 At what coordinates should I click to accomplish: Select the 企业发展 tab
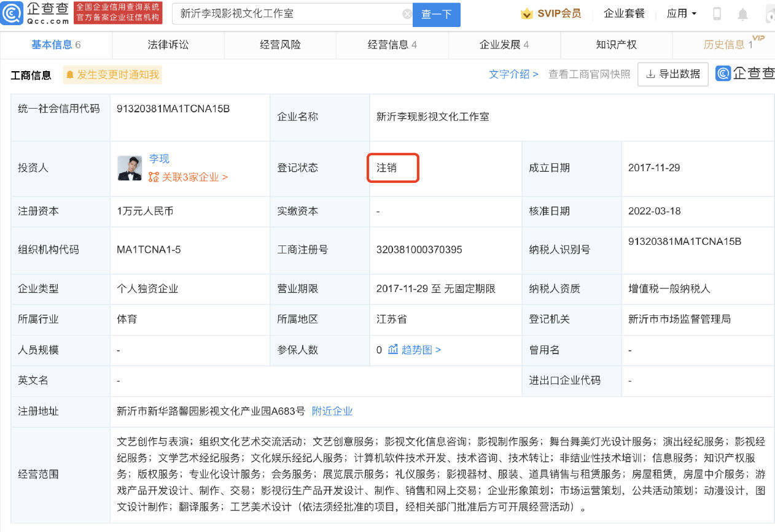coord(504,45)
